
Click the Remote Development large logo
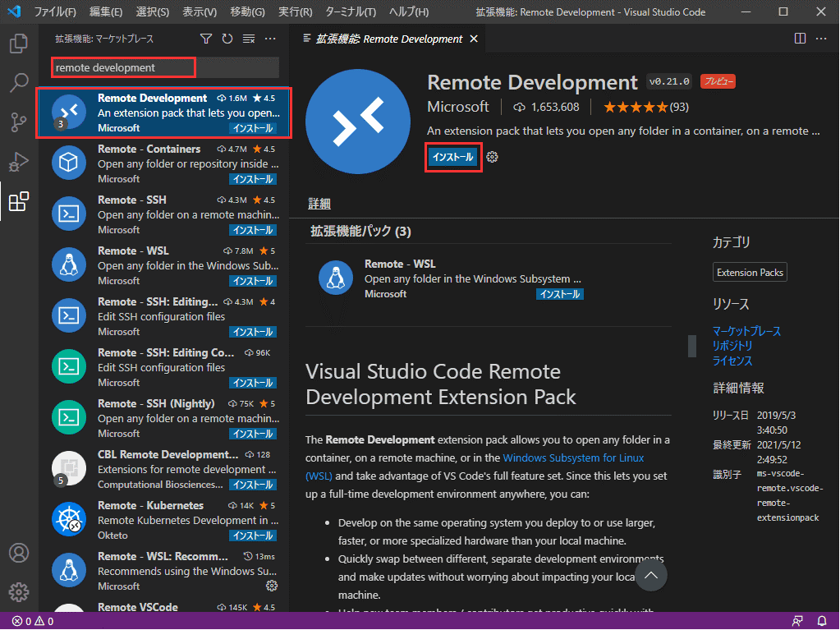358,122
